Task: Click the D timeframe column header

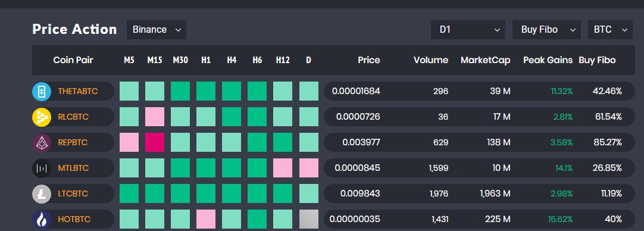Action: (x=308, y=60)
